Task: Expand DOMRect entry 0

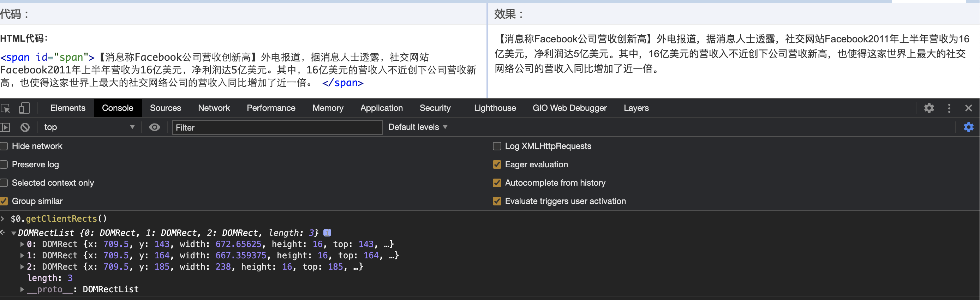Action: (x=22, y=244)
